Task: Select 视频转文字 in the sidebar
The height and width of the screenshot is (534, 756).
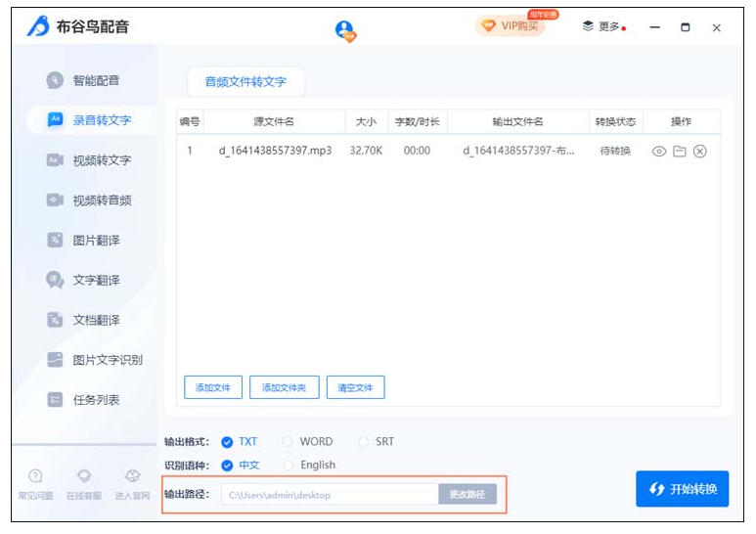Action: [x=100, y=160]
